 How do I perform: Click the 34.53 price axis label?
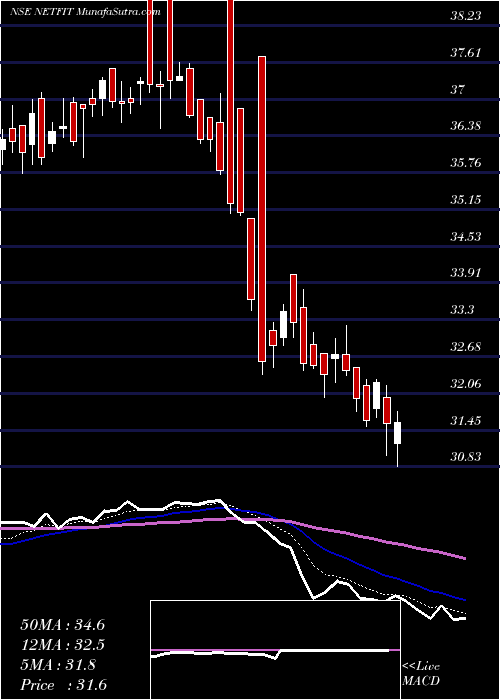coord(466,237)
